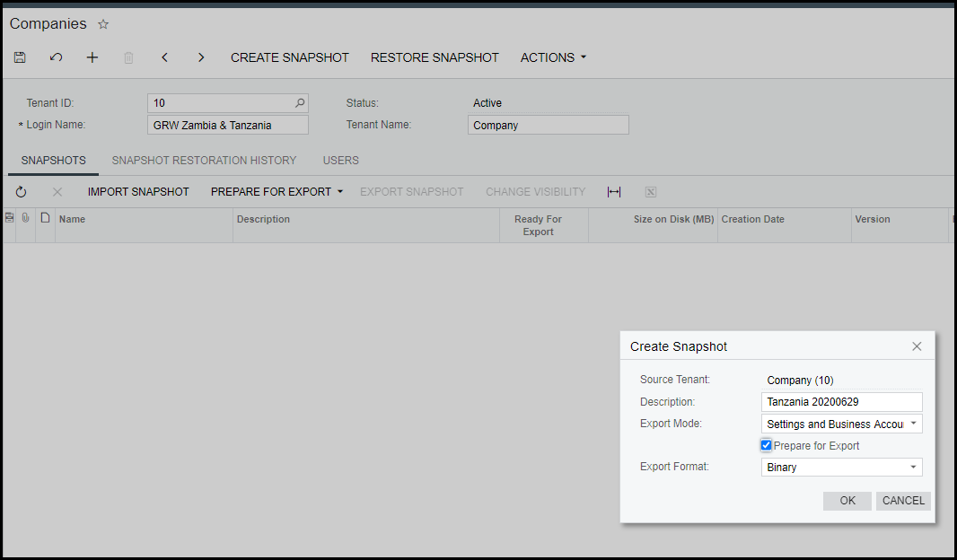The width and height of the screenshot is (957, 560).
Task: Open the Users tab
Action: [x=340, y=161]
